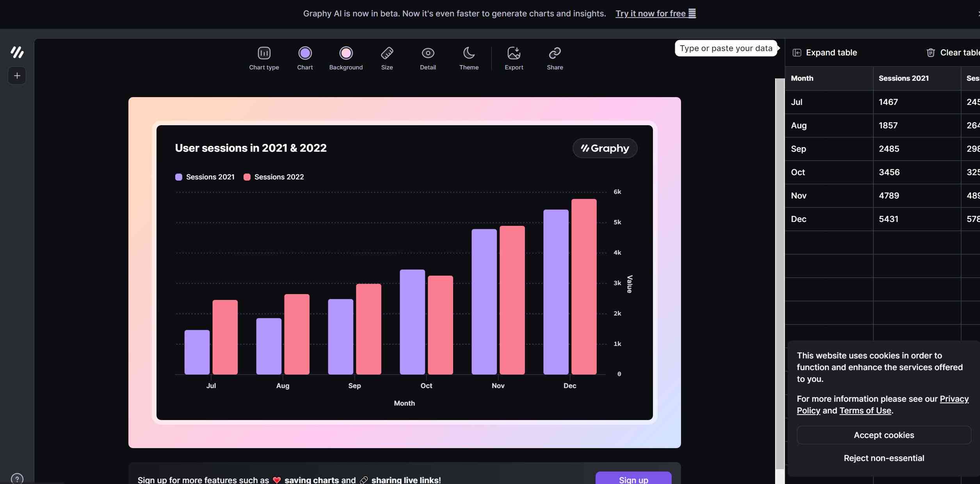Click the Graphy logo menu icon
Image resolution: width=980 pixels, height=484 pixels.
tap(17, 53)
